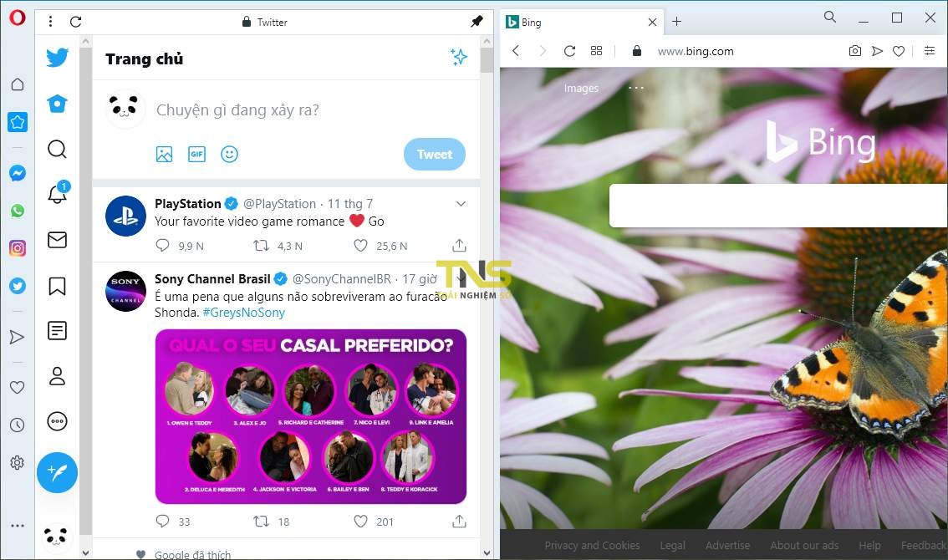
Task: Retweet the Sony Channel Brasil tweet
Action: point(261,521)
